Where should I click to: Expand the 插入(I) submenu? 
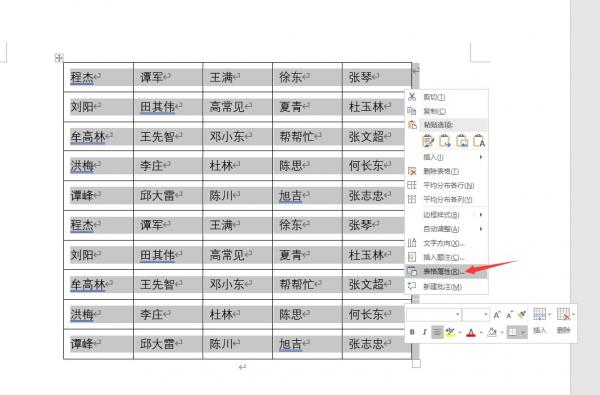446,157
